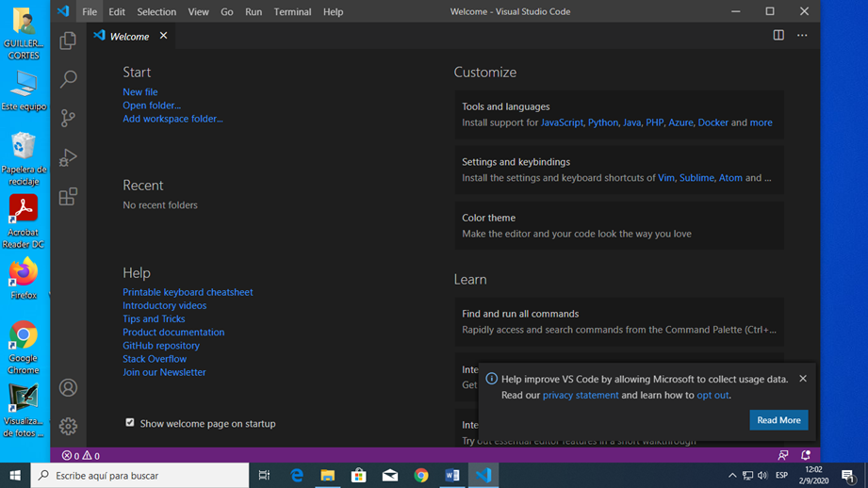868x488 pixels.
Task: Open Product documentation link
Action: [173, 332]
